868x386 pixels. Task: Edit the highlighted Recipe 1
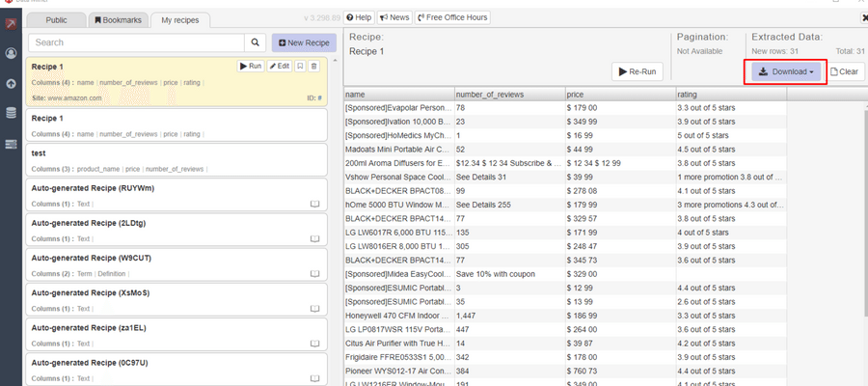point(280,66)
